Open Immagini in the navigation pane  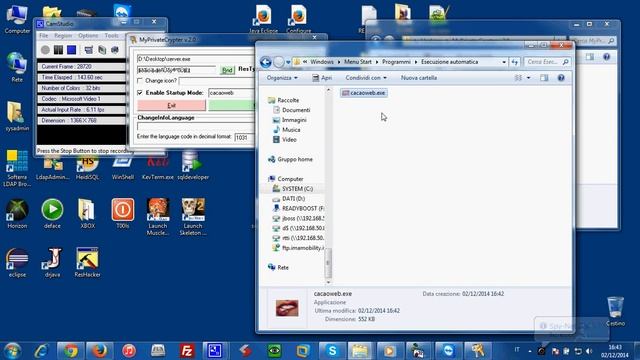coord(289,120)
